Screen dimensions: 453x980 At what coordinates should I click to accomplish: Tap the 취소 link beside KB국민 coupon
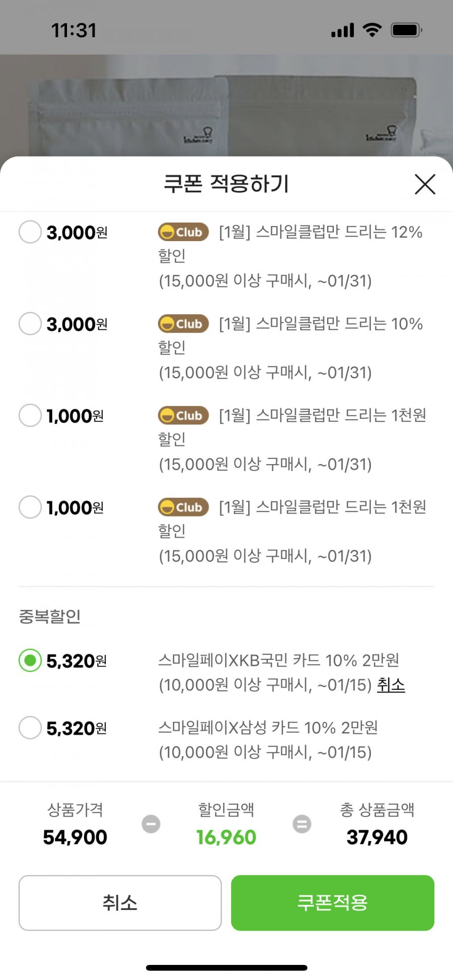pos(391,685)
